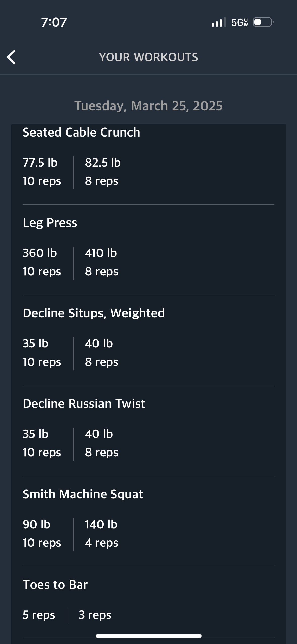The height and width of the screenshot is (644, 297).
Task: Open the Decline Russian Twist exercise
Action: point(84,404)
